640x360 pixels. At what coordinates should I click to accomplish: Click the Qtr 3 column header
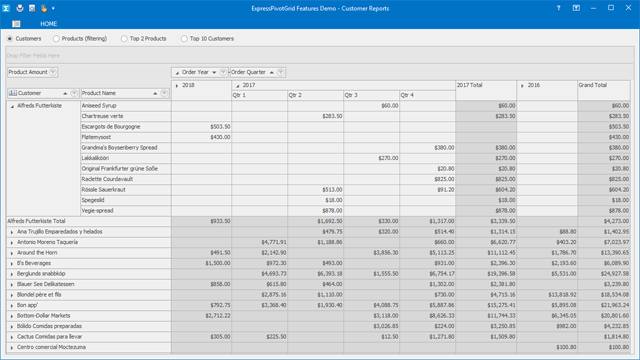point(371,95)
